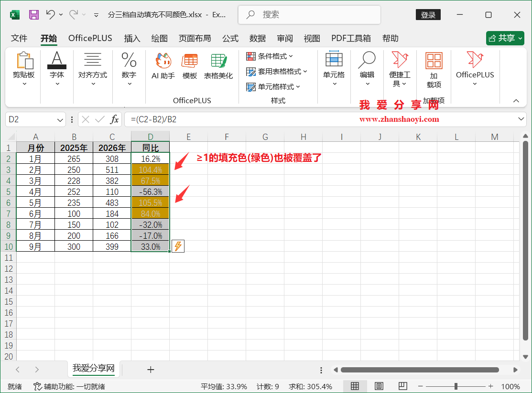Viewport: 532px width, 393px height.
Task: Open the Number (数字) format group
Action: [x=129, y=69]
